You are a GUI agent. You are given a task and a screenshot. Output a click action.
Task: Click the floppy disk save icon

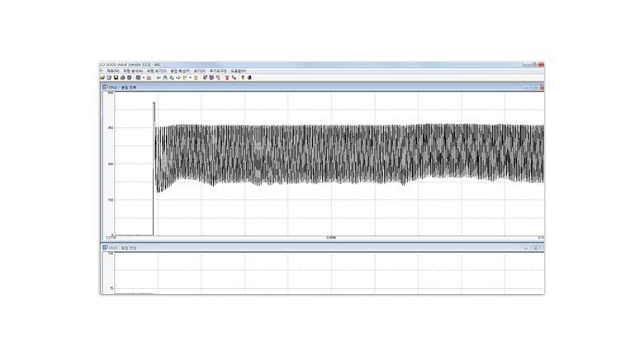click(x=116, y=78)
